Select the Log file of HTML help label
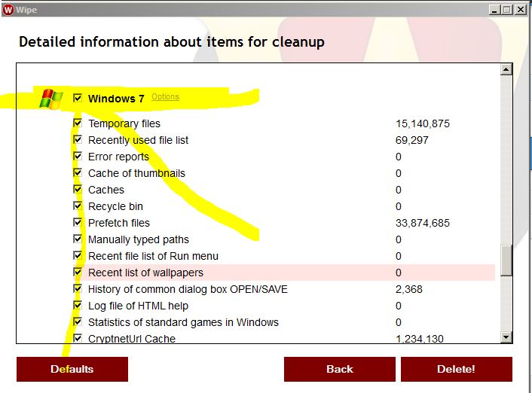 tap(138, 306)
